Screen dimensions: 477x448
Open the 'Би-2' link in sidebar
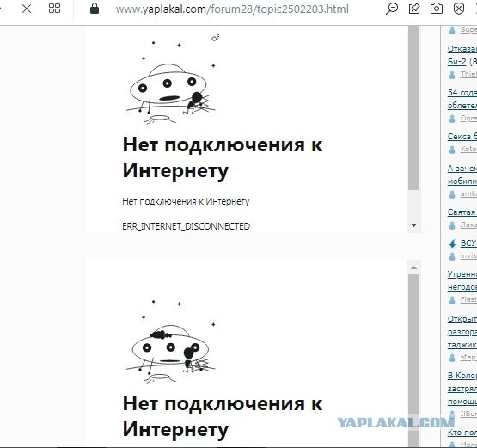(456, 62)
